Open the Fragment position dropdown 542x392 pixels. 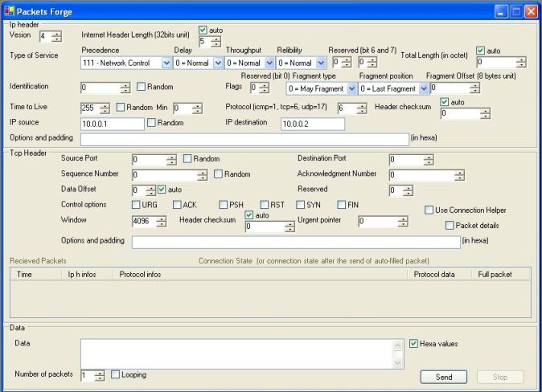coord(424,88)
